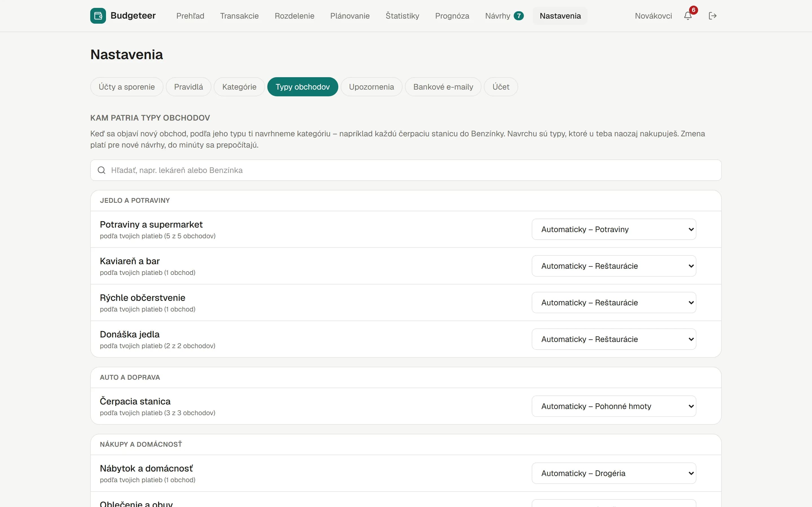The image size is (812, 507).
Task: Open the Prognóza navigation link
Action: pos(452,16)
